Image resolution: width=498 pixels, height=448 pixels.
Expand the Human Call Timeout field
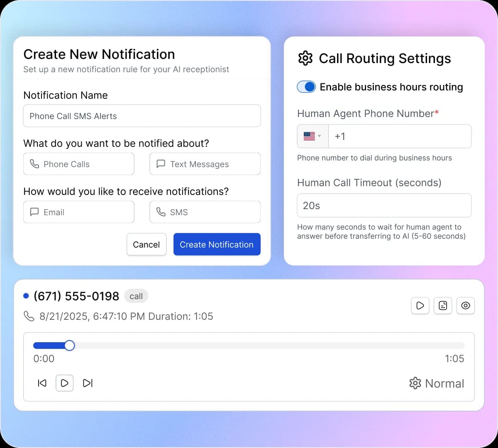[384, 205]
